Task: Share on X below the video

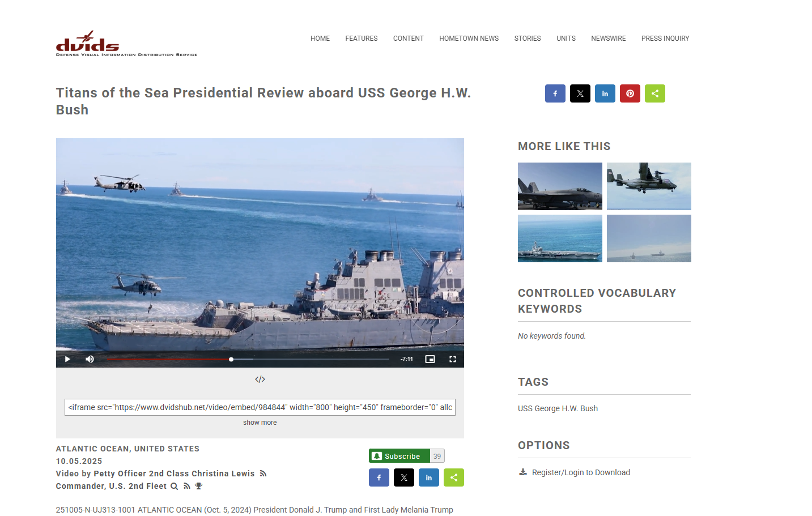Action: click(x=404, y=477)
